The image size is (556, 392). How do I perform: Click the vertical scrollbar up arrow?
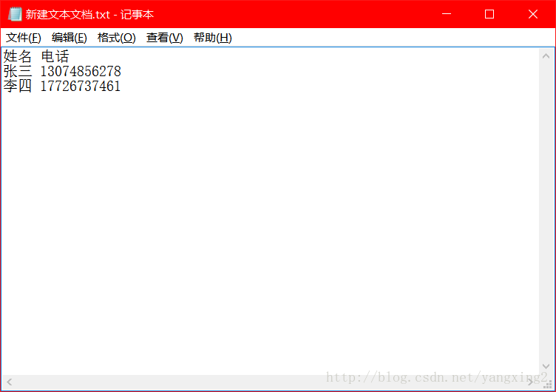546,56
